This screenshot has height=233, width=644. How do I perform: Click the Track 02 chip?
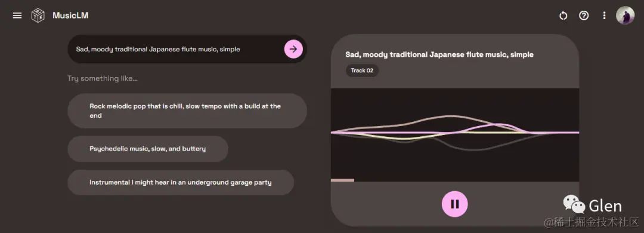tap(363, 70)
